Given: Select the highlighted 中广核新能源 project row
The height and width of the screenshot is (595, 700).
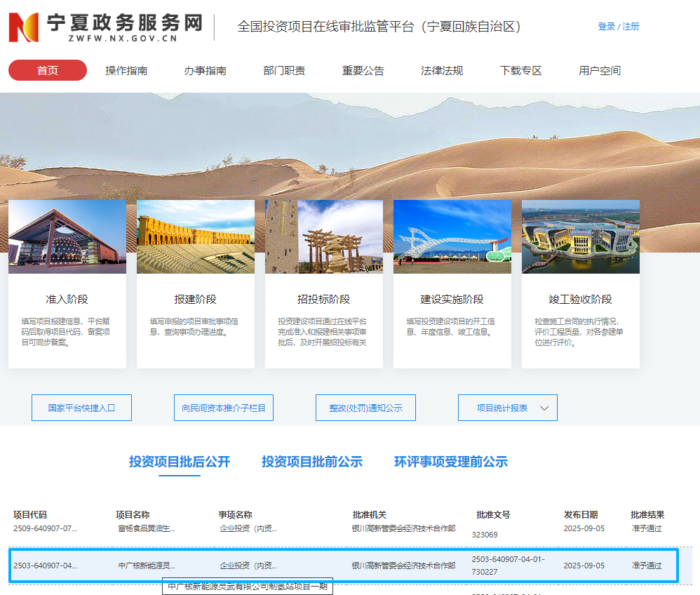Looking at the screenshot, I should [x=350, y=564].
